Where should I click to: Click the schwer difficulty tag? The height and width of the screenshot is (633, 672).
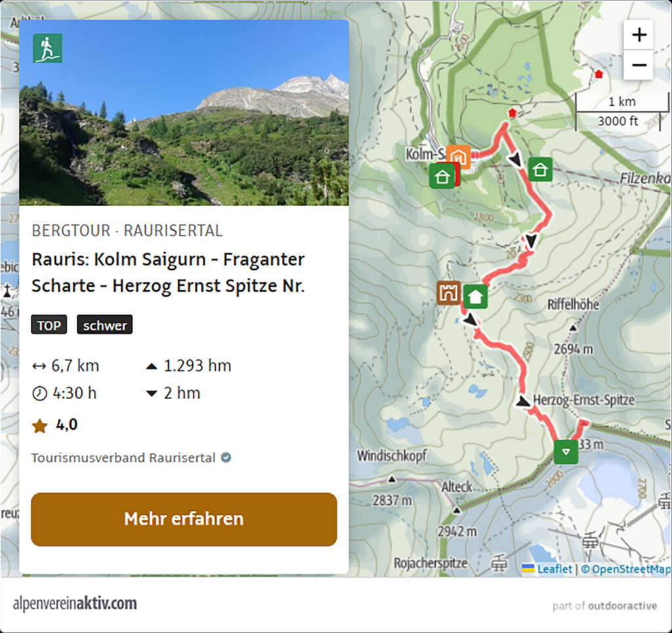click(104, 325)
